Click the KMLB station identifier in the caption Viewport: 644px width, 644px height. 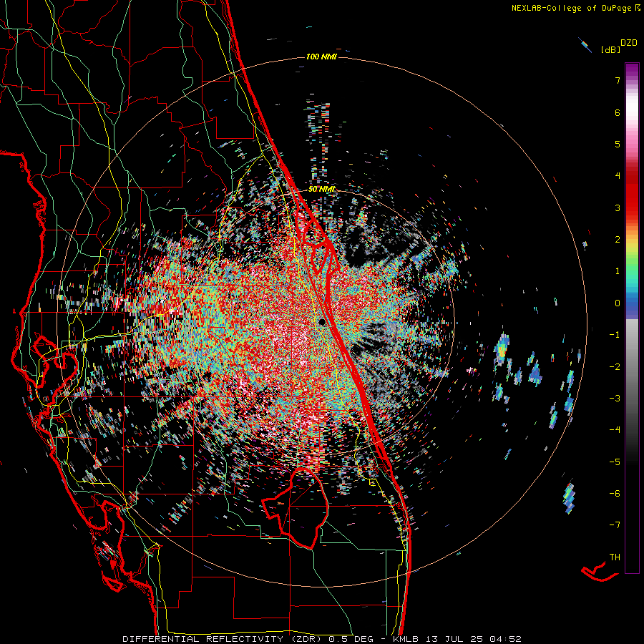[407, 639]
